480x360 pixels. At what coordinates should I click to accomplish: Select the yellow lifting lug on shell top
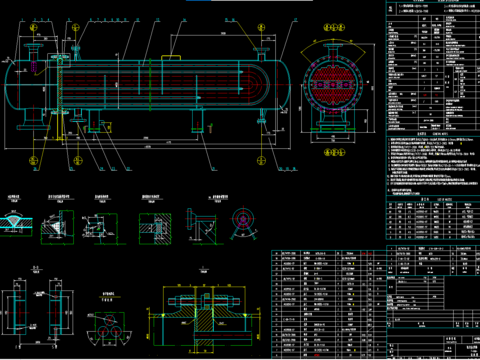171,58
